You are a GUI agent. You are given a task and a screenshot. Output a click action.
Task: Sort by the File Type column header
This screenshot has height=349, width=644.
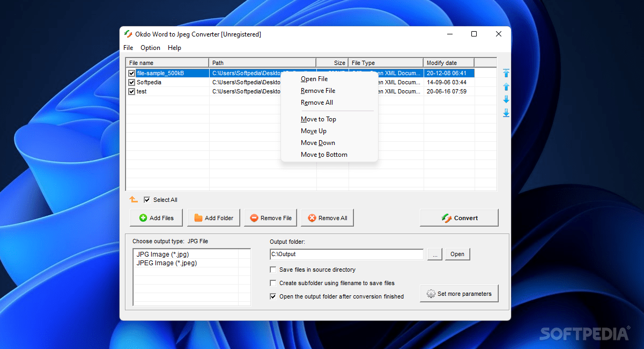[386, 63]
